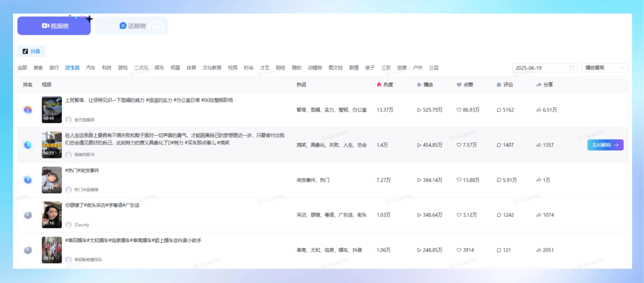The height and width of the screenshot is (283, 644).
Task: Open the 贝aunty video thumbnail
Action: (x=52, y=215)
